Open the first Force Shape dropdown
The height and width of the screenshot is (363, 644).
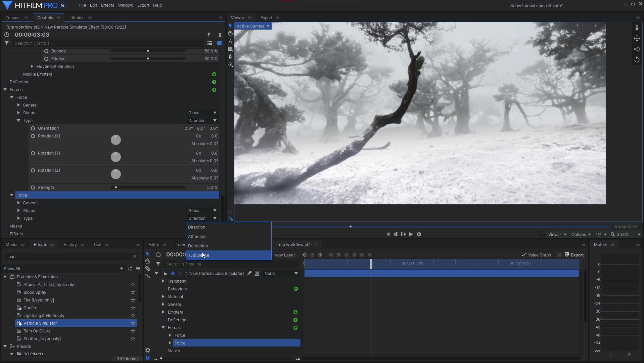pos(202,113)
